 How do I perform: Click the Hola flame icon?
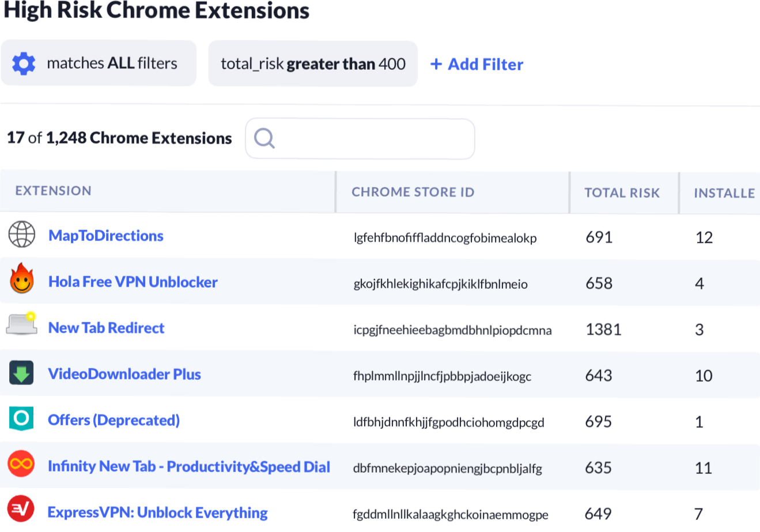22,280
